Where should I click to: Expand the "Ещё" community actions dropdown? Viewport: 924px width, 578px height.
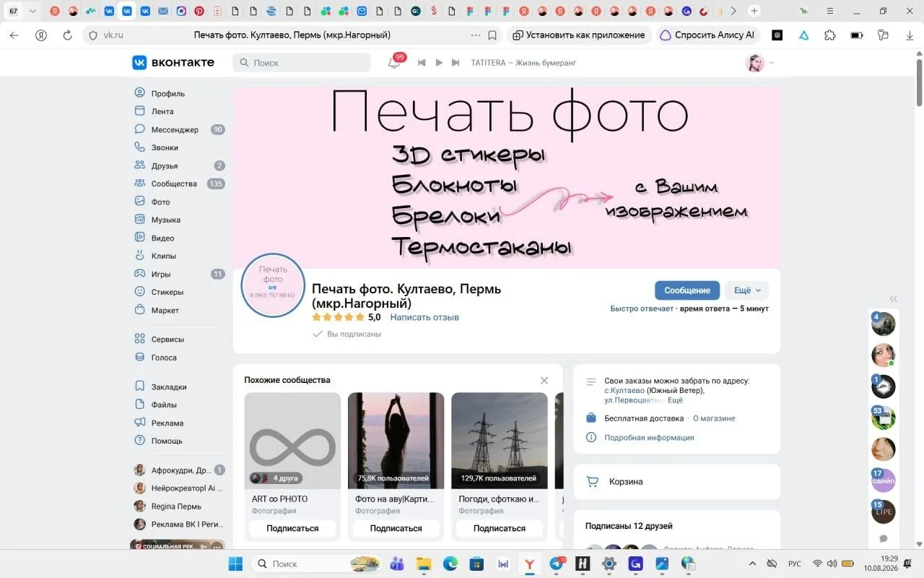[747, 290]
